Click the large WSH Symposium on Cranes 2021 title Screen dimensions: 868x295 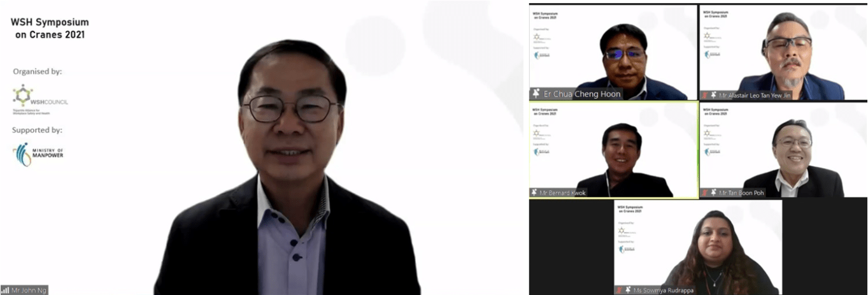point(50,28)
